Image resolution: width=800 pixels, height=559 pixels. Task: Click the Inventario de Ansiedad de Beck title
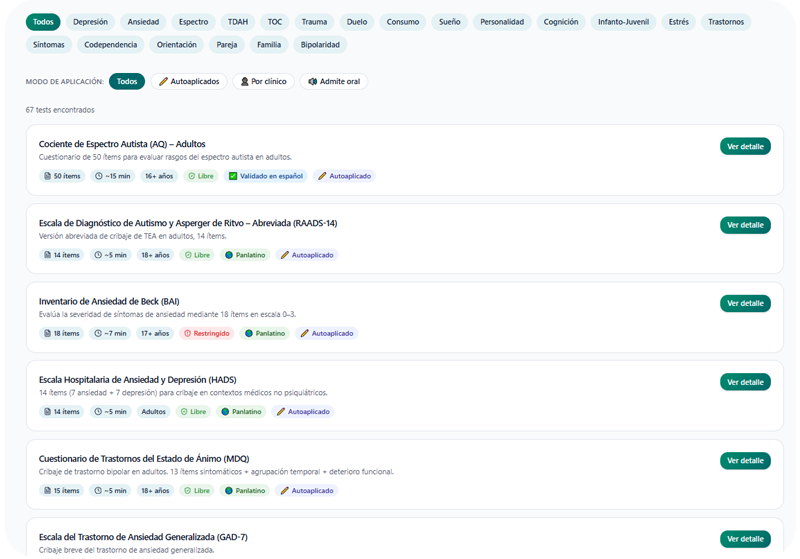coord(109,301)
